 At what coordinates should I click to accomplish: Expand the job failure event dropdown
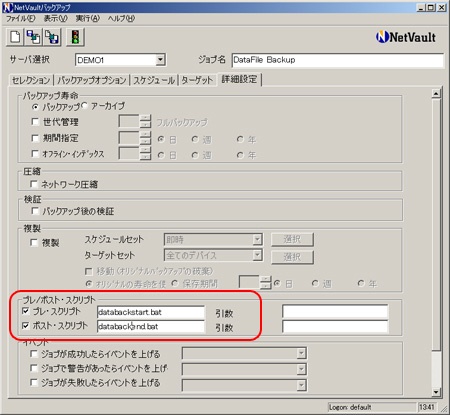tap(301, 385)
